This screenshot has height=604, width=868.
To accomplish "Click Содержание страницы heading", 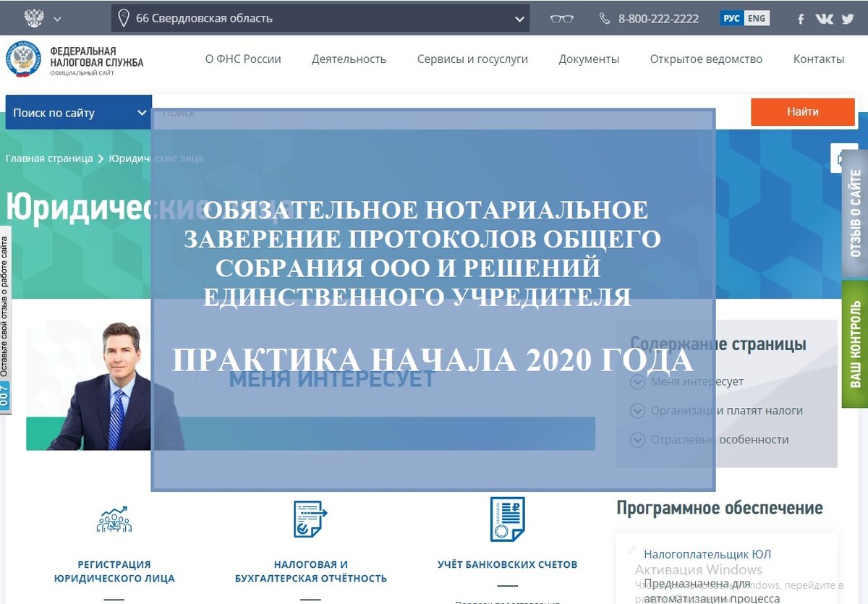I will tap(718, 344).
